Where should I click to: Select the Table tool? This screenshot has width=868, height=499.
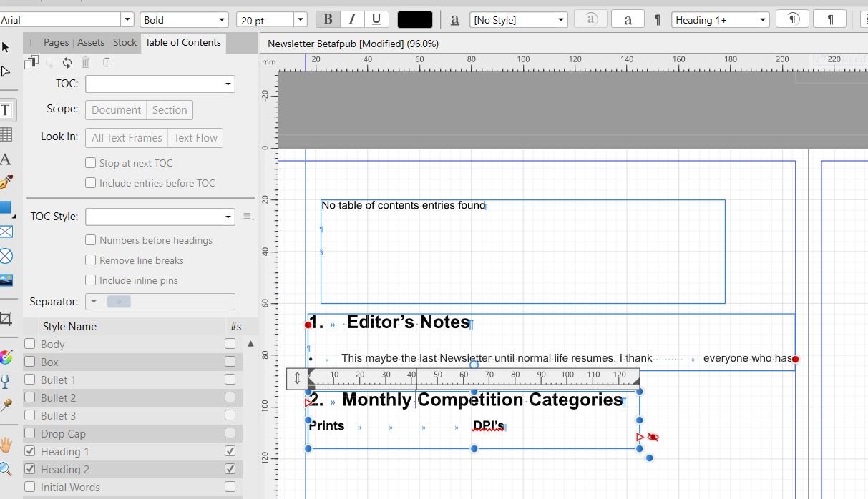coord(9,134)
